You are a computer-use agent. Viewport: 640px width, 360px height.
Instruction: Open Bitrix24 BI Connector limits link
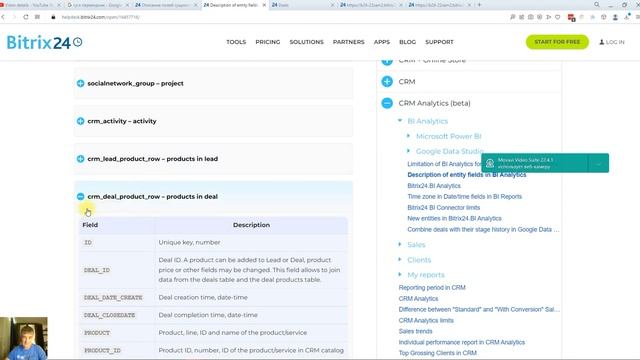(444, 208)
